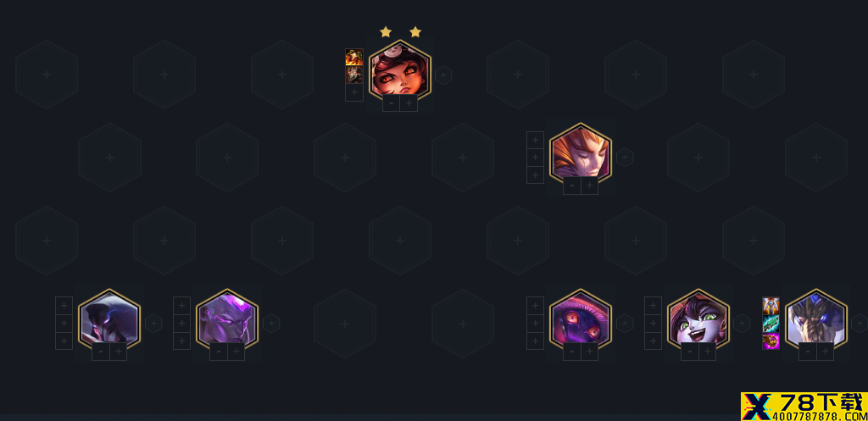Add champion to the top-left empty hexagon

(47, 75)
